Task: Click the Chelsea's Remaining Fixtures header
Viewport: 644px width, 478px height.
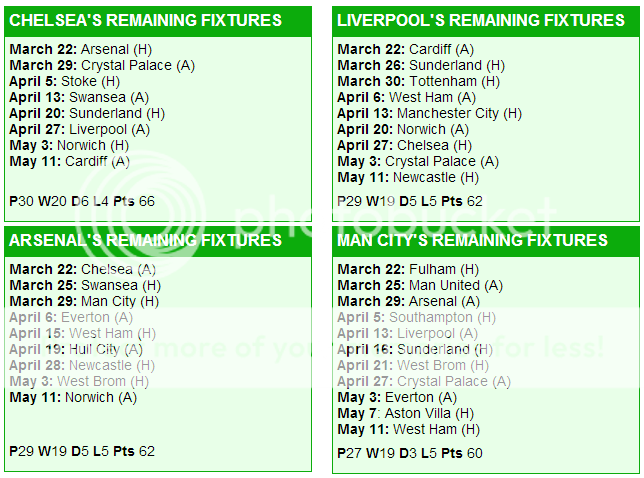Action: (x=145, y=20)
